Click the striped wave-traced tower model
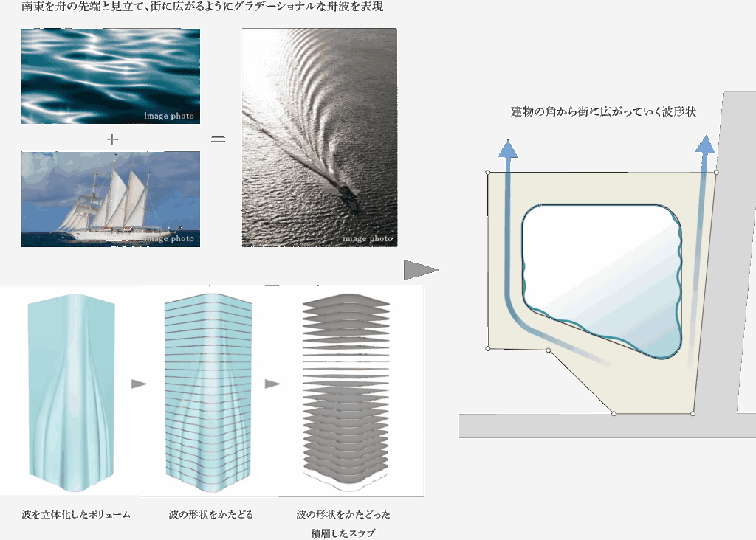This screenshot has width=756, height=540. pyautogui.click(x=207, y=393)
